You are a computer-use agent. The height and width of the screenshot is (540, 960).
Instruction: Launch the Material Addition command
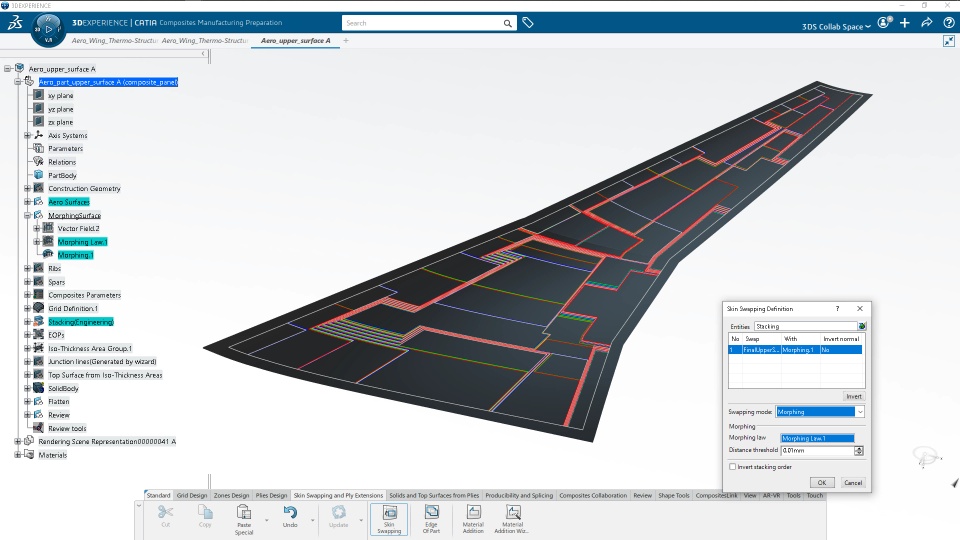click(x=473, y=519)
